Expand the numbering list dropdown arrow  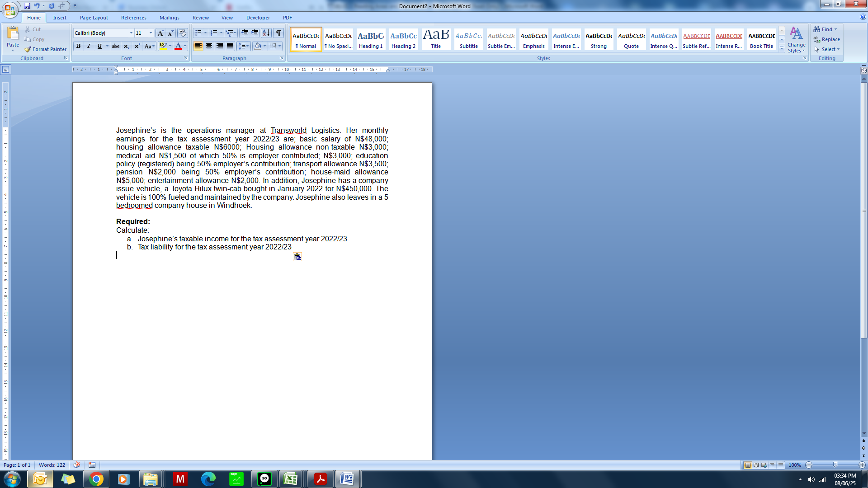(221, 33)
